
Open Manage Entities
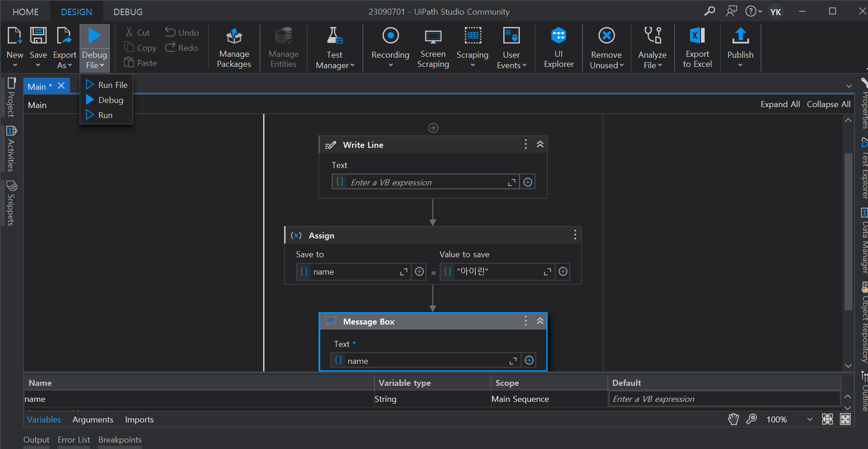[x=283, y=48]
